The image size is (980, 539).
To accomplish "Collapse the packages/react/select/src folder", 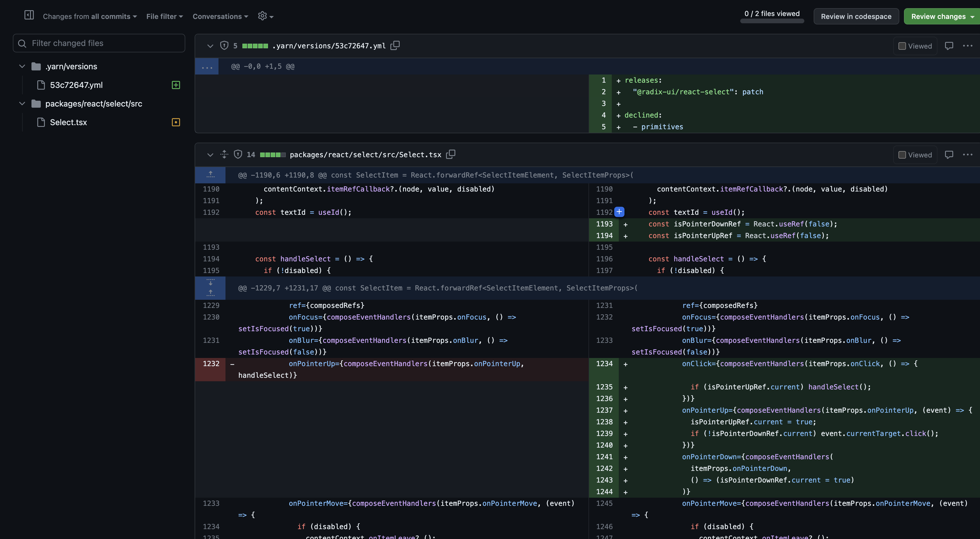I will pos(22,103).
